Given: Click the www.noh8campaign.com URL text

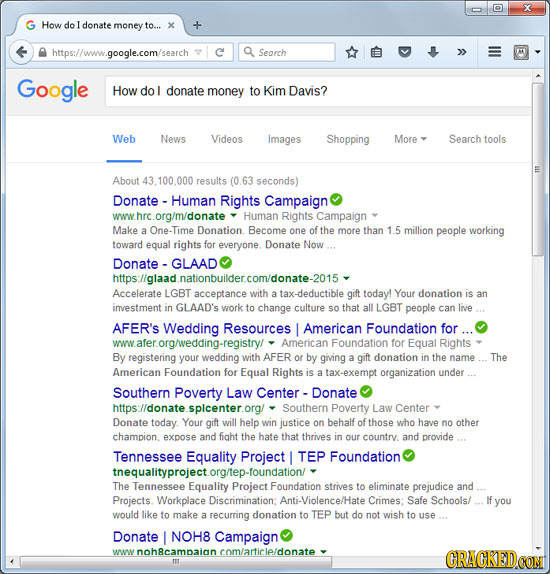Looking at the screenshot, I should pos(214,551).
